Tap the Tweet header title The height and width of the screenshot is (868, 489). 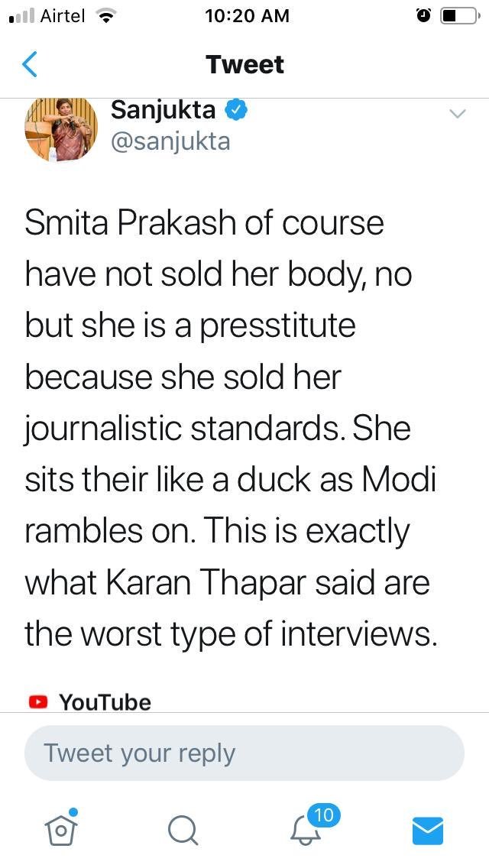244,65
